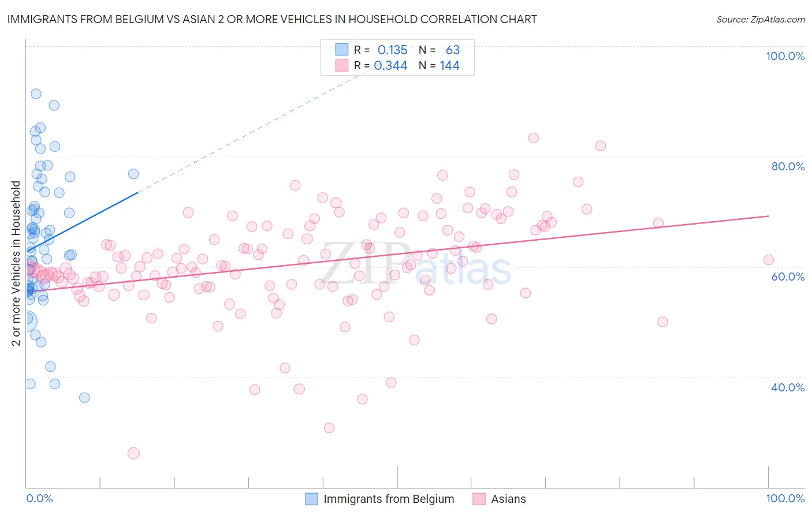
Task: Select the Asians legend label
Action: [x=508, y=499]
